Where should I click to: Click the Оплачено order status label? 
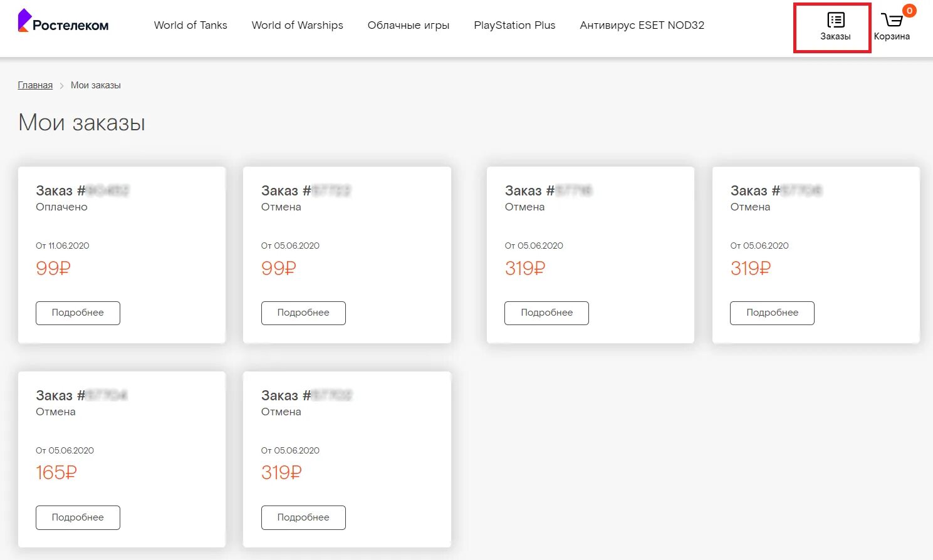coord(61,207)
